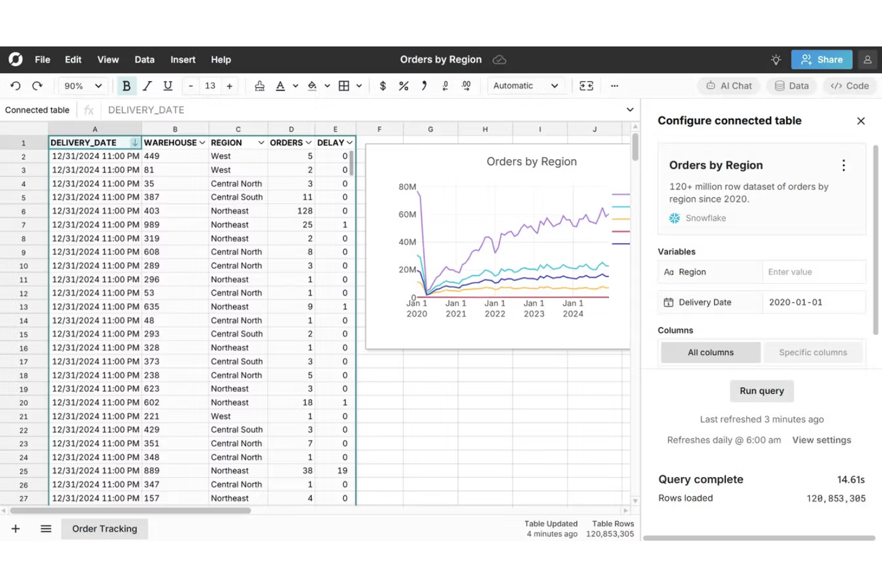Image resolution: width=882 pixels, height=588 pixels.
Task: Click the clear formatting icon
Action: 260,86
